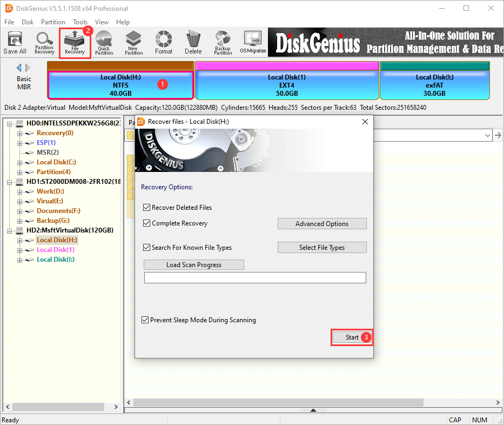504x425 pixels.
Task: Open Advanced Options
Action: click(322, 224)
